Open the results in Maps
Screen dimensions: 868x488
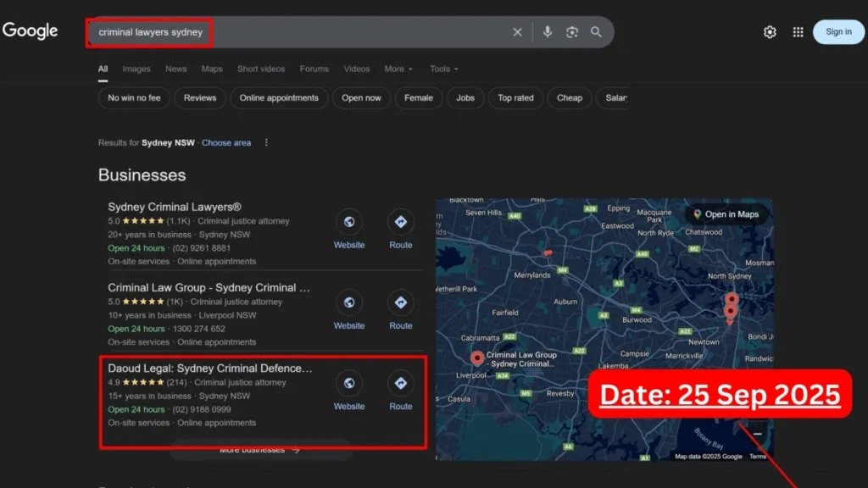coord(727,214)
